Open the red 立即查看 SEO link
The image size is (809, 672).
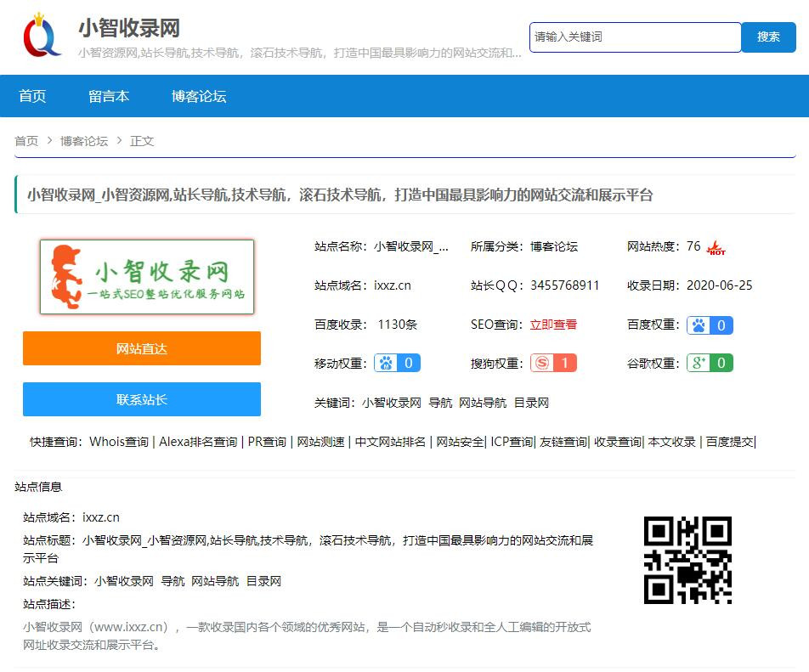[553, 325]
